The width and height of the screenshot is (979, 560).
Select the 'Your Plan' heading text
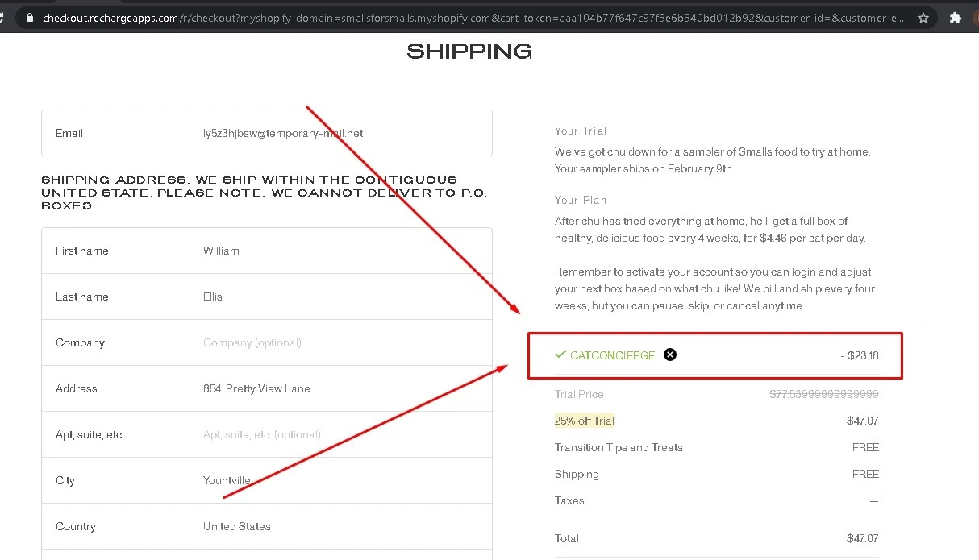coord(581,200)
